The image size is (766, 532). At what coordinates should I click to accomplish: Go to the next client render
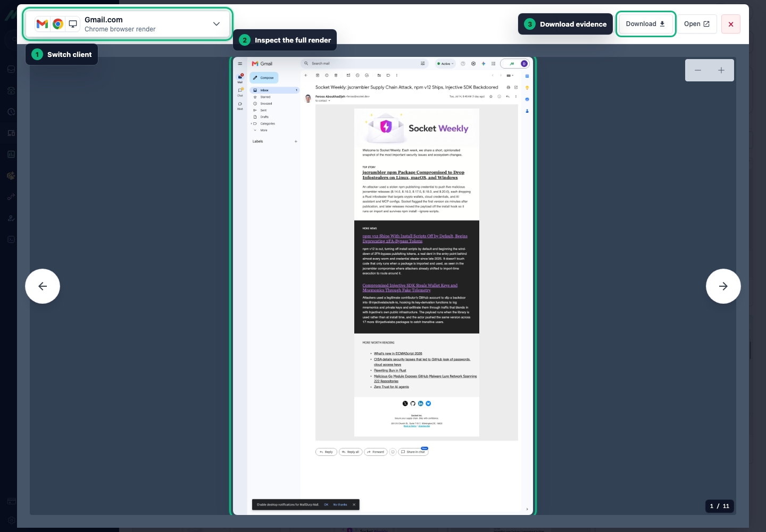tap(723, 286)
